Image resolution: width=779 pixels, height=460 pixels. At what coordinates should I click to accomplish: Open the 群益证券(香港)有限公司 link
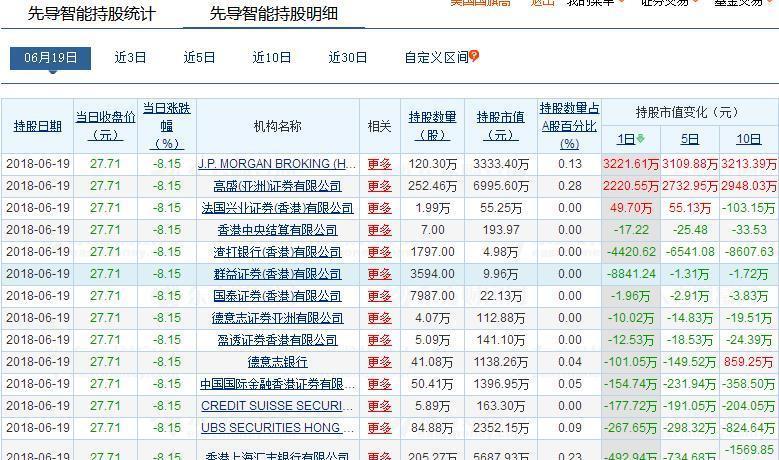[x=277, y=274]
